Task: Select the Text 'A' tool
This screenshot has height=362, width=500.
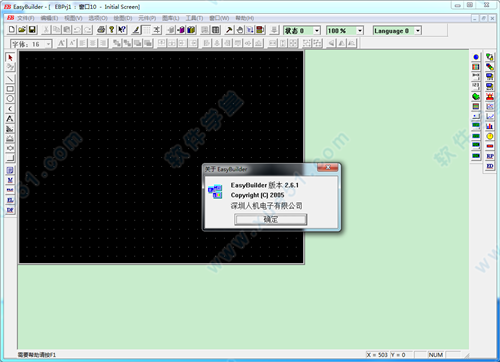Action: 10,119
